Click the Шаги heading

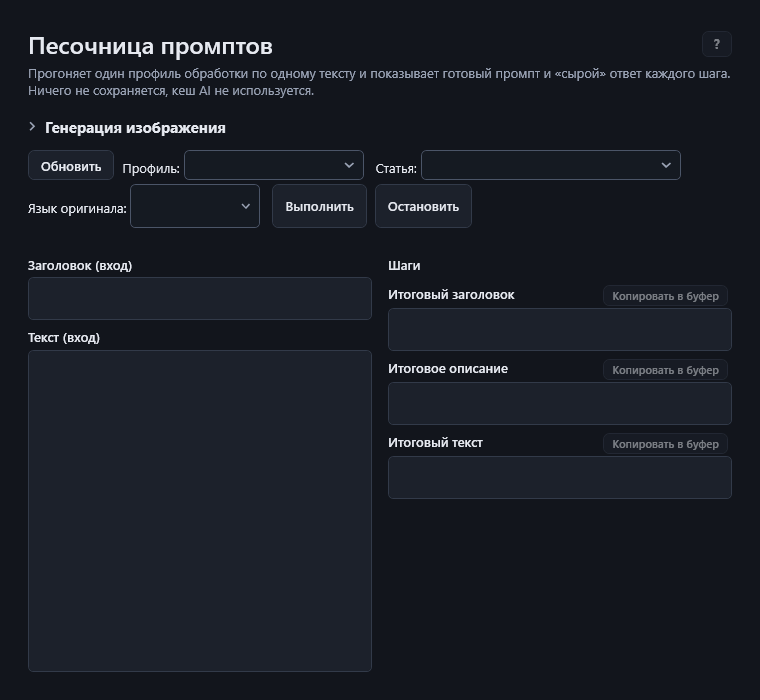coord(404,266)
